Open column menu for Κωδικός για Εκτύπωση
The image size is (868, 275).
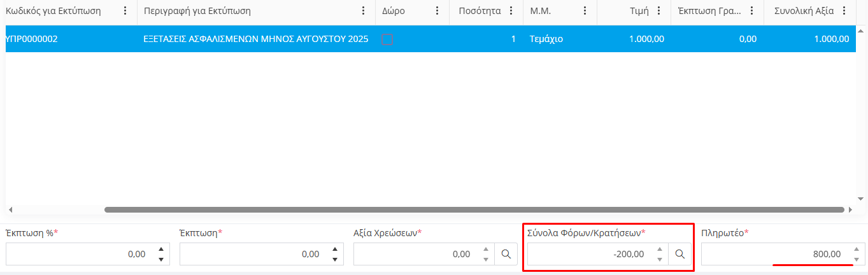125,11
